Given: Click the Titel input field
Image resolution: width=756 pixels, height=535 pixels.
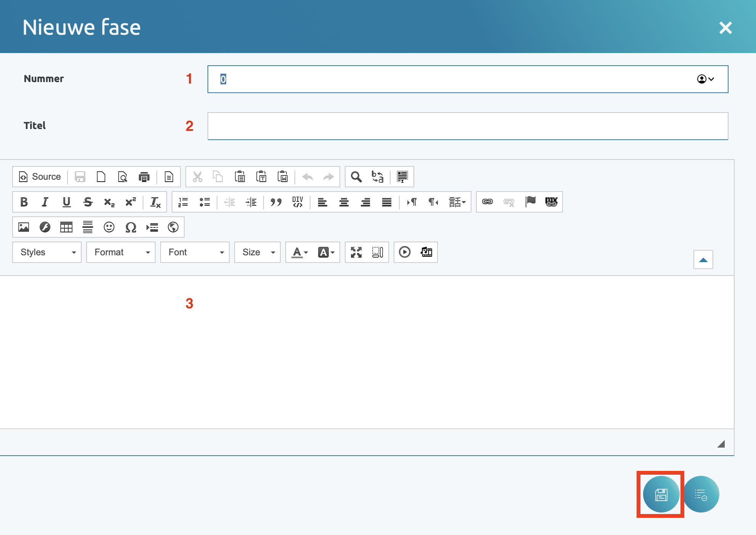Looking at the screenshot, I should tap(468, 126).
